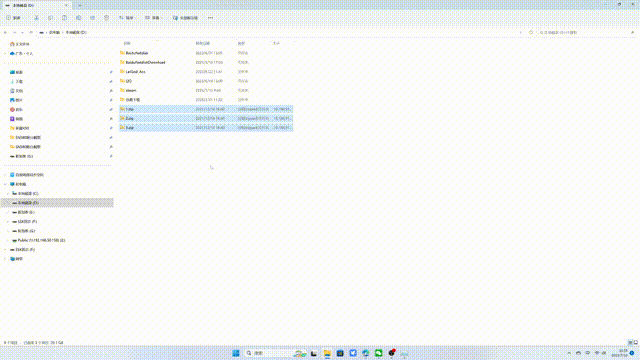Collapse the This PC tree node
The height and width of the screenshot is (360, 640).
(5, 184)
